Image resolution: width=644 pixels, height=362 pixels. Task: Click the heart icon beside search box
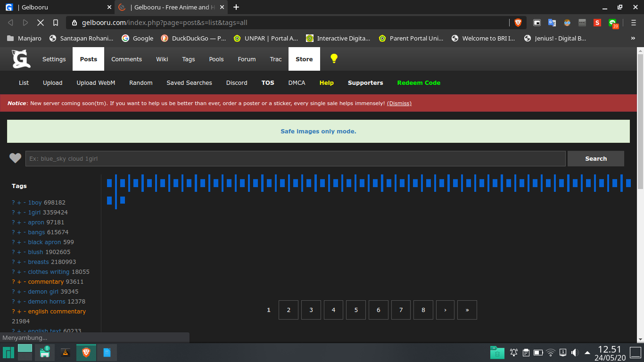click(x=16, y=158)
